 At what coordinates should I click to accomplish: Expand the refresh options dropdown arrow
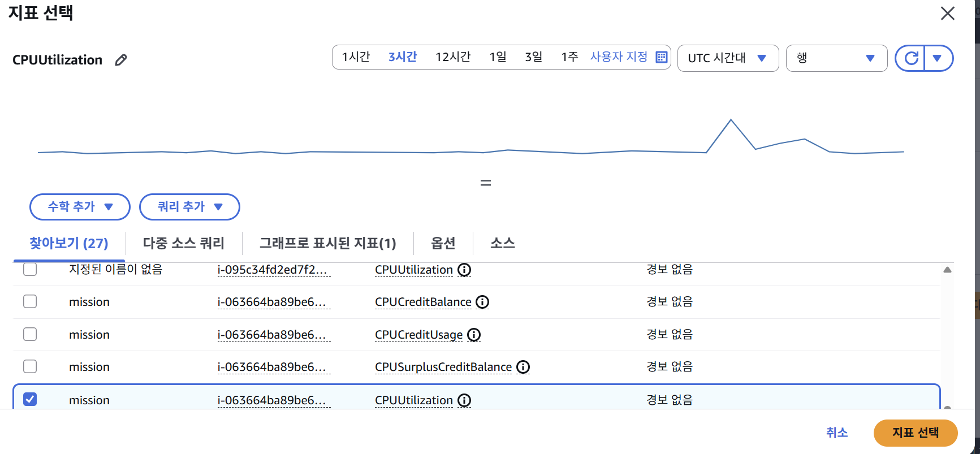tap(938, 58)
